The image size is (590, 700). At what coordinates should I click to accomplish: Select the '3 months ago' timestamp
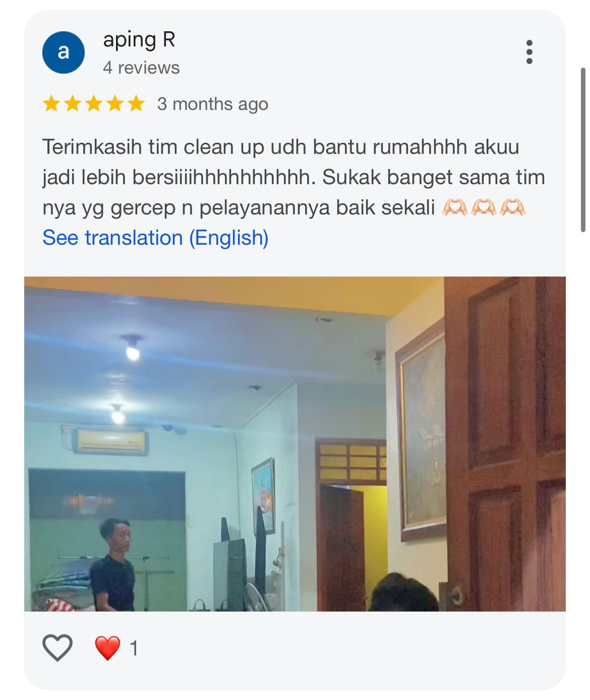pos(213,104)
